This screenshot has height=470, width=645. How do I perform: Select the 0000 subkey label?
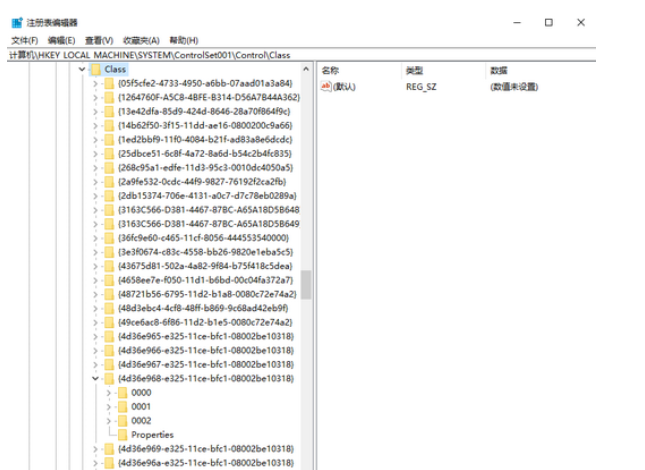point(141,393)
